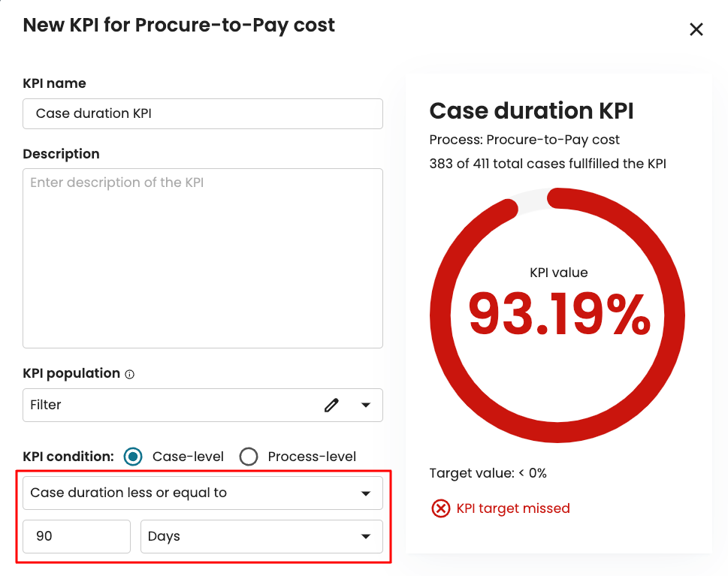Click the Case duration KPI preview heading

pyautogui.click(x=531, y=111)
